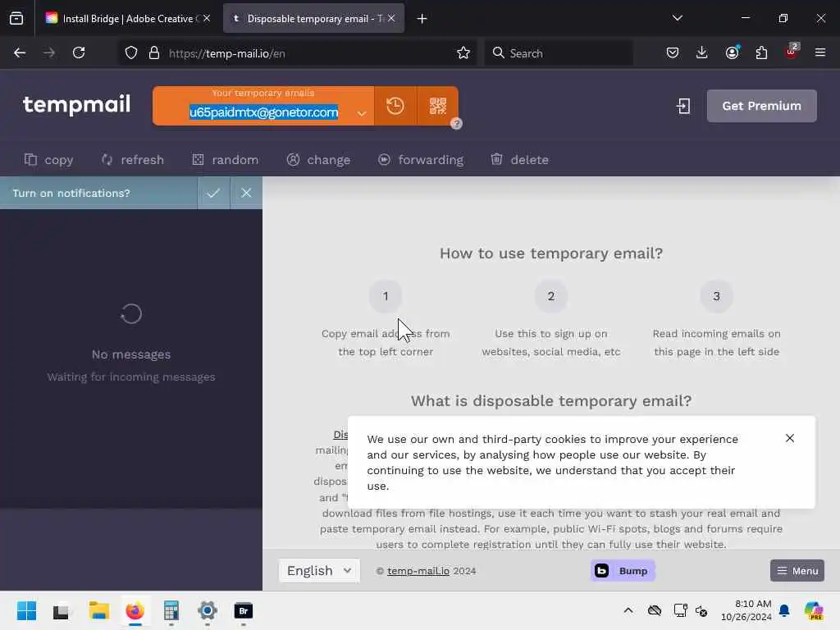Accept notifications with the checkmark
Screen dimensions: 840x630
[214, 193]
